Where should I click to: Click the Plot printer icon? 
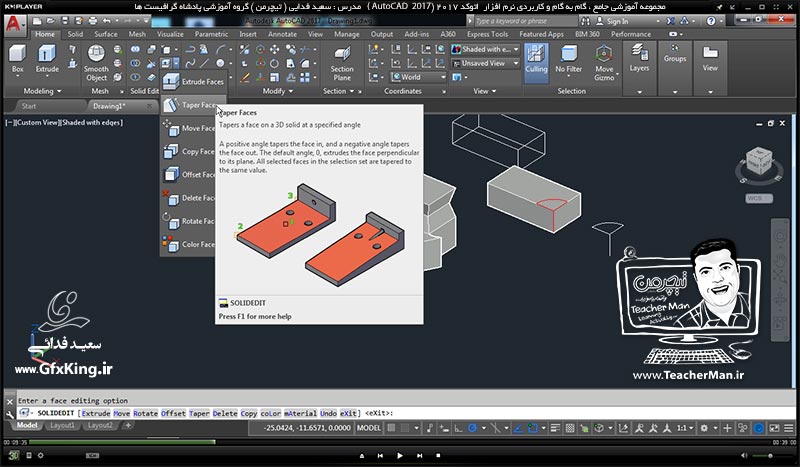point(92,21)
